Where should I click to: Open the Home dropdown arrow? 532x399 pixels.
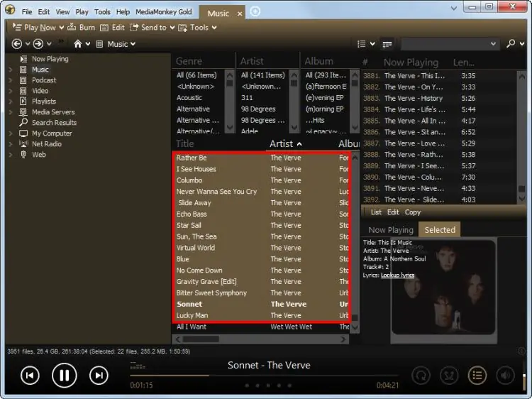tap(88, 44)
